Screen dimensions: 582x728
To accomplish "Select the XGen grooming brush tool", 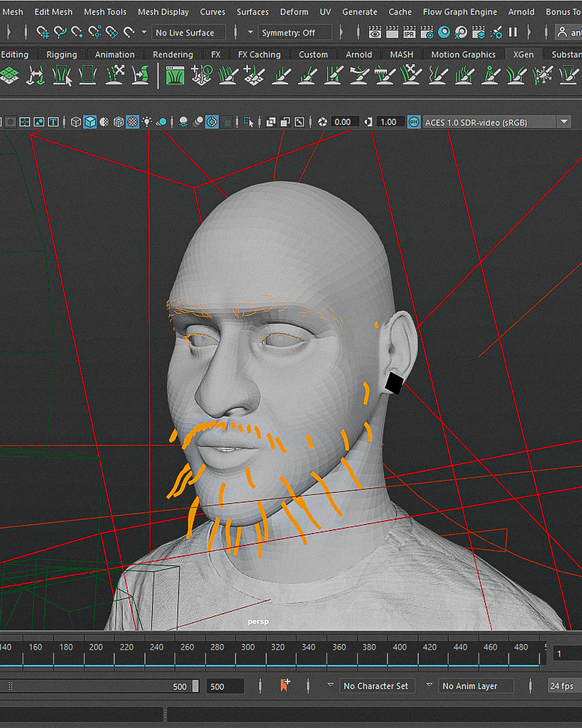I will pyautogui.click(x=226, y=75).
